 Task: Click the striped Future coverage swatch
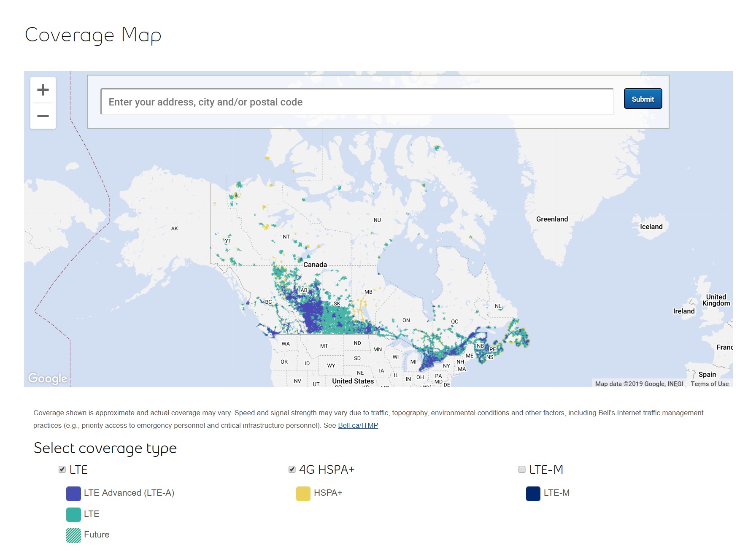[x=73, y=535]
